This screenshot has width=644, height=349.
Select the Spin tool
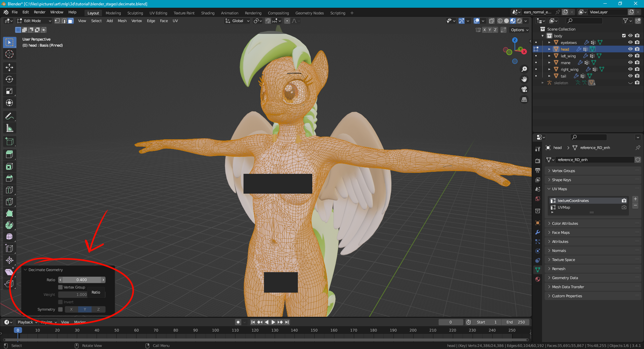tap(9, 225)
